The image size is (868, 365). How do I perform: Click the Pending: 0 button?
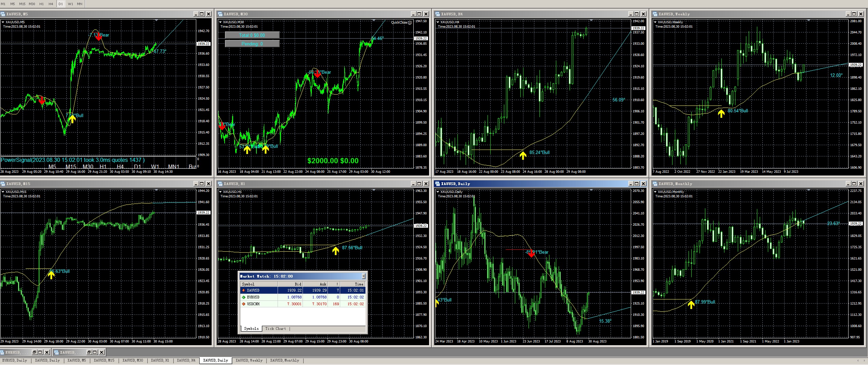point(252,44)
